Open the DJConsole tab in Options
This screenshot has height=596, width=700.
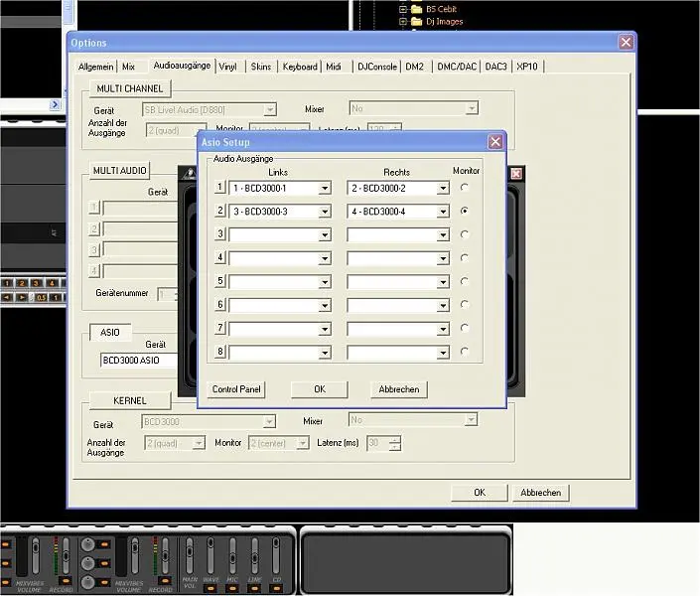tap(376, 67)
